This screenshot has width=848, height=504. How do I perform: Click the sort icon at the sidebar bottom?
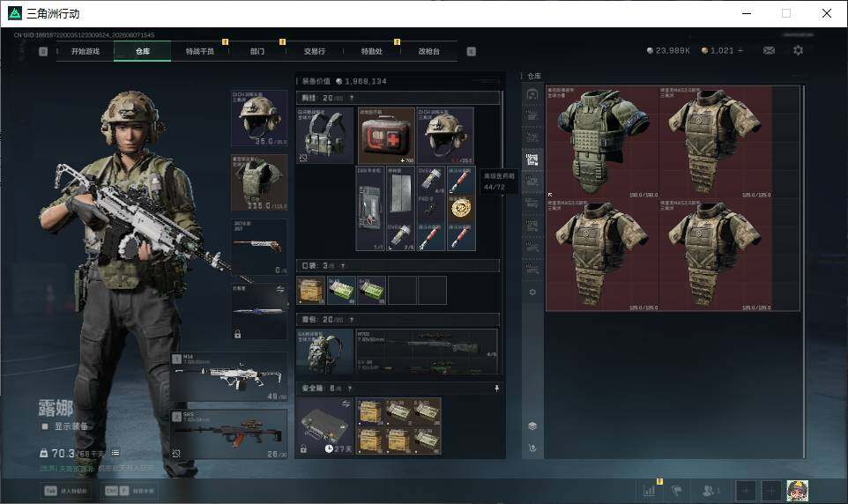532,448
